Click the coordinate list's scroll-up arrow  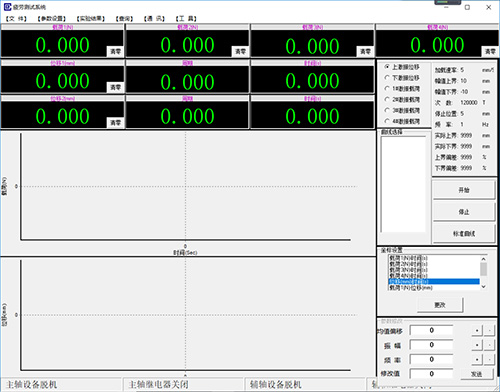click(484, 259)
